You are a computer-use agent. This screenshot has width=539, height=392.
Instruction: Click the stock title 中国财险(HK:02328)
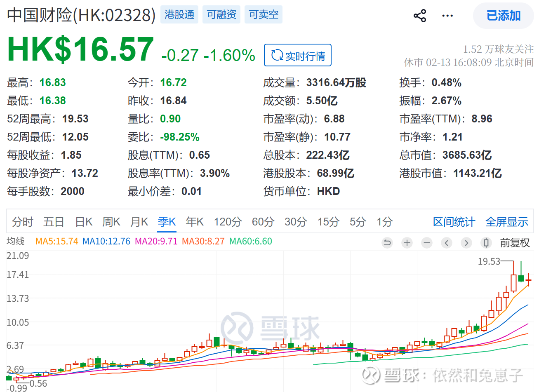(x=81, y=15)
